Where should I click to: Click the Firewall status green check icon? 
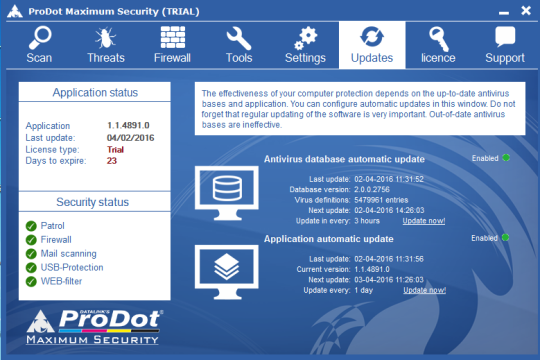[31, 240]
